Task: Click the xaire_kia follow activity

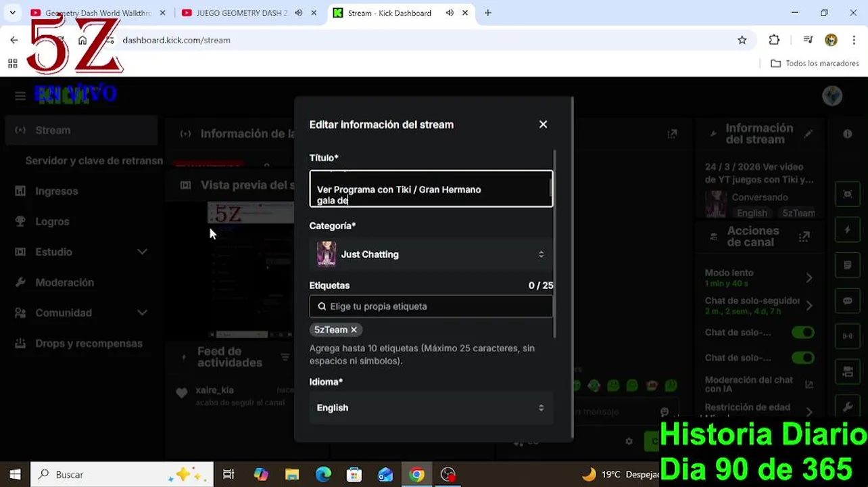Action: [233, 396]
